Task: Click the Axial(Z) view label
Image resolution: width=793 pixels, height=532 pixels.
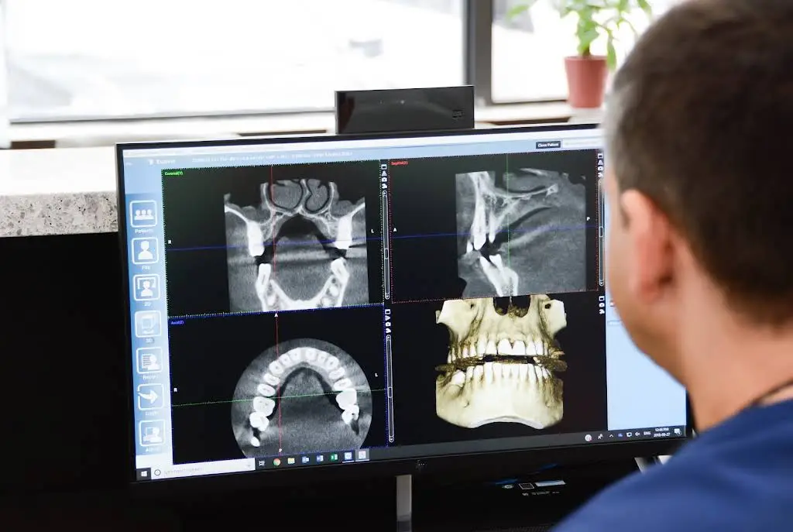Action: point(177,322)
